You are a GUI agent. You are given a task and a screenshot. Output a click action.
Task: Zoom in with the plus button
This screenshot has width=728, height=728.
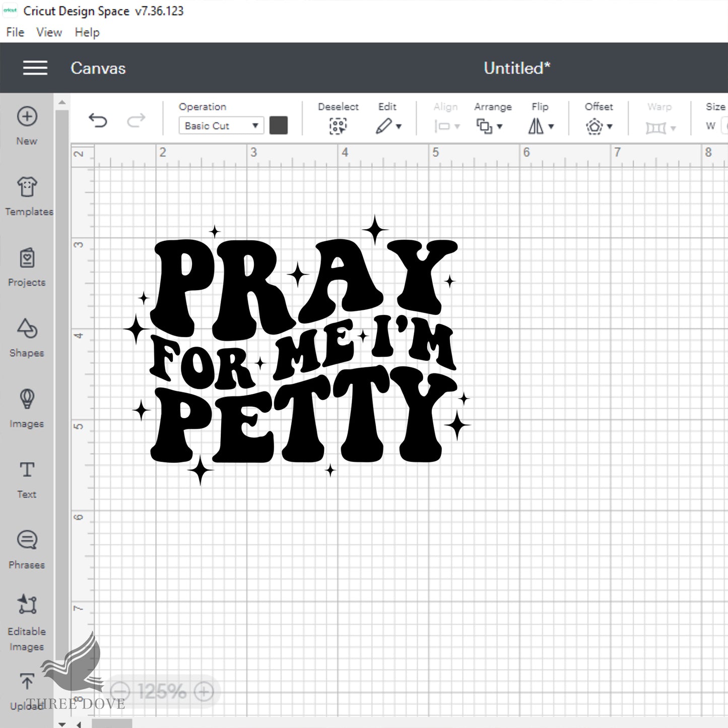click(x=204, y=691)
